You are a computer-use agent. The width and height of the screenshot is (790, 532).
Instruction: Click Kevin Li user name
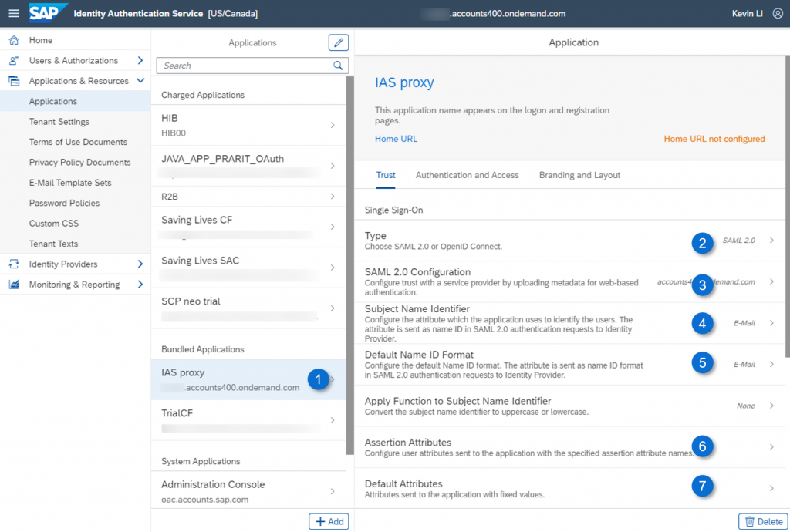747,14
